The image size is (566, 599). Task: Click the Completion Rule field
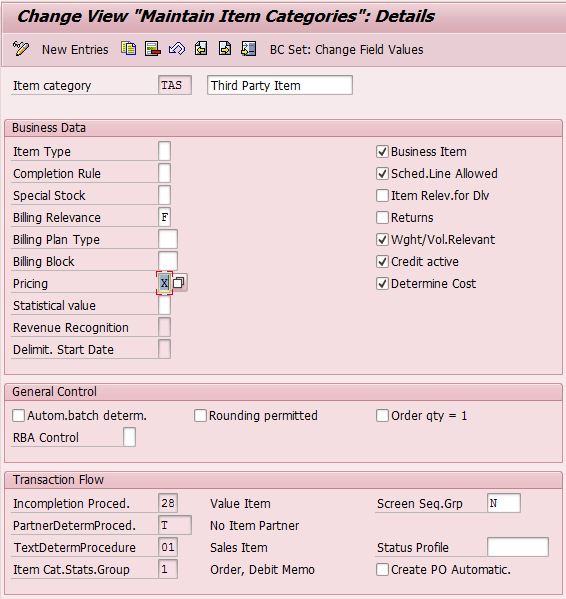164,173
